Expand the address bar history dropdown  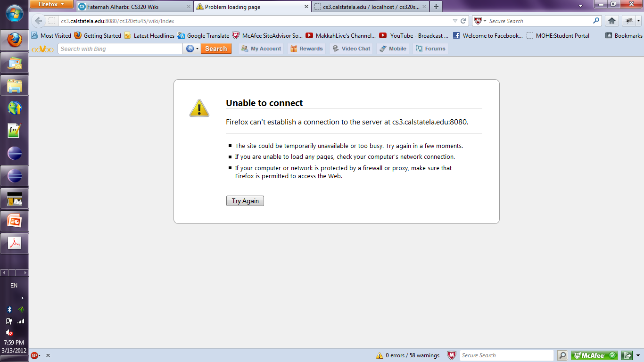(455, 21)
